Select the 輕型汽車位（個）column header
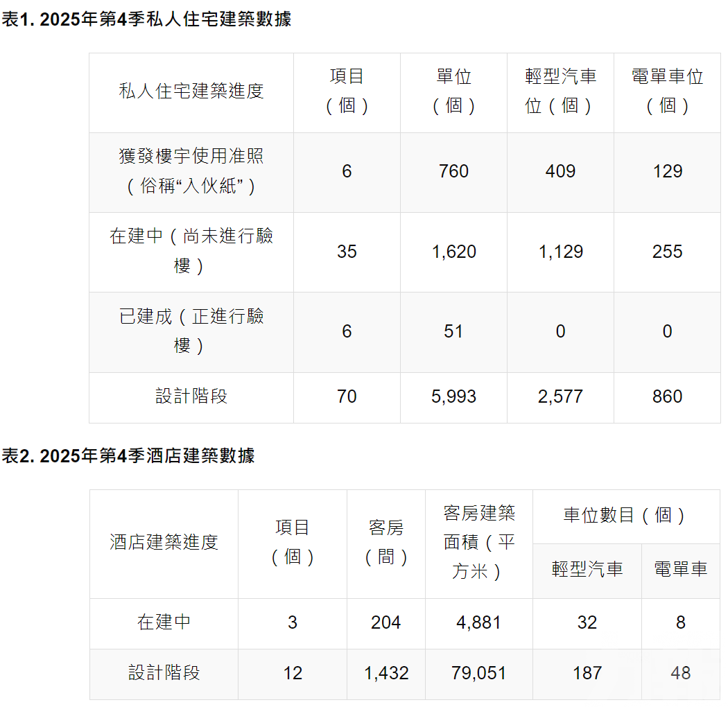Viewport: 728px width, 707px height. (x=560, y=91)
